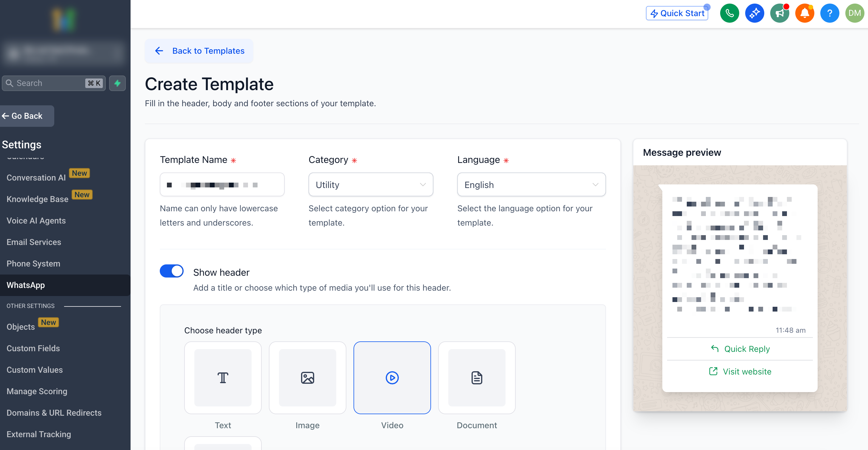Open Phone System settings in sidebar
This screenshot has height=450, width=868.
point(33,263)
